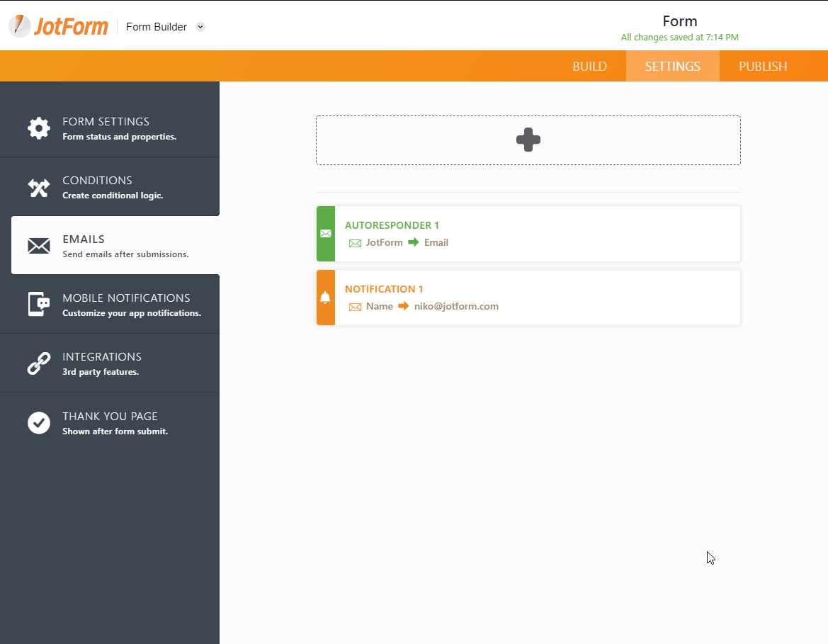
Task: Click the Thank You Page checkmark icon
Action: pyautogui.click(x=39, y=423)
